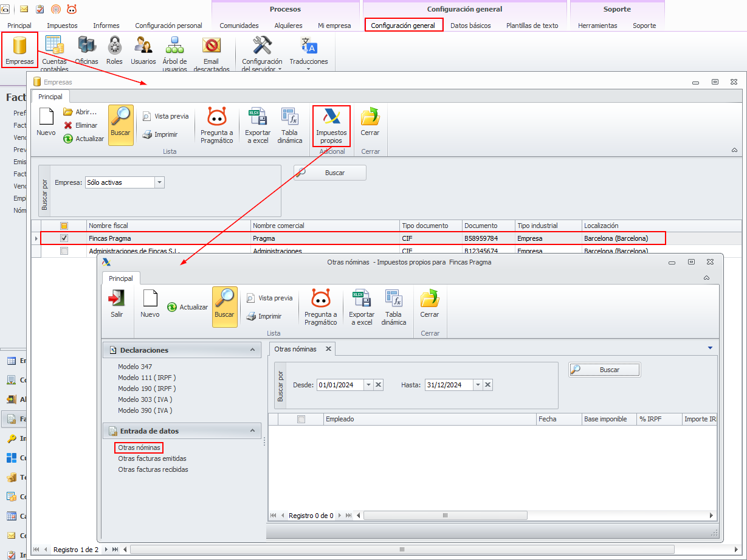Check the Administraciones de Fincas row checkbox
The height and width of the screenshot is (560, 747).
(64, 251)
